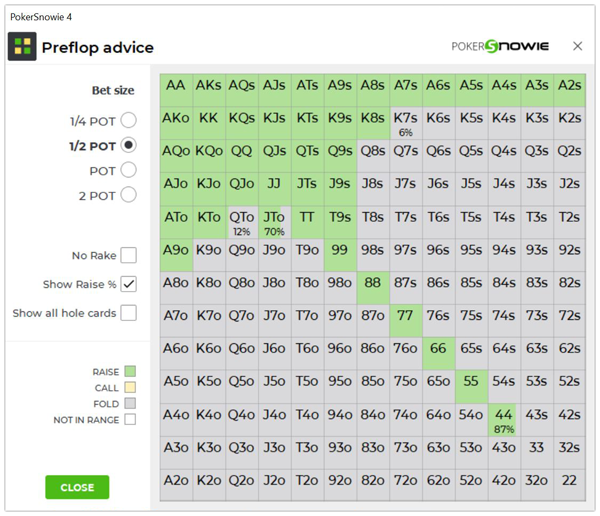Select the 1/4 POT bet size
Viewport: 600px width, 516px height.
(128, 121)
